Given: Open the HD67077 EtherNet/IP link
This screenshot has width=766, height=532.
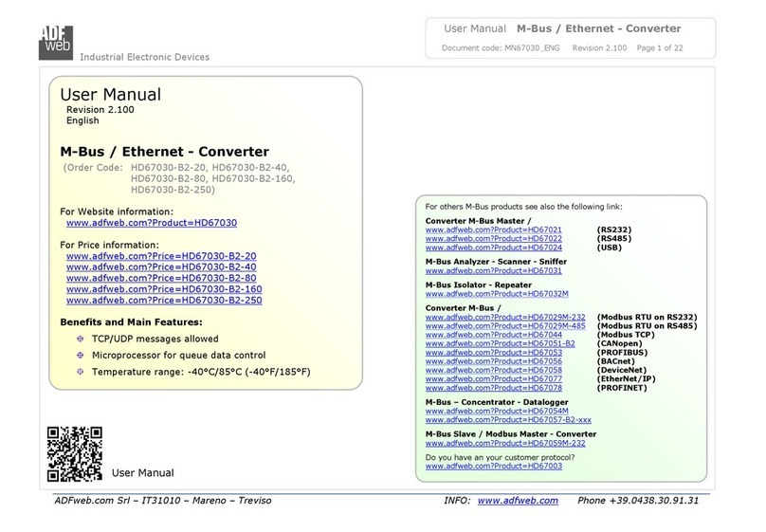Looking at the screenshot, I should point(493,379).
